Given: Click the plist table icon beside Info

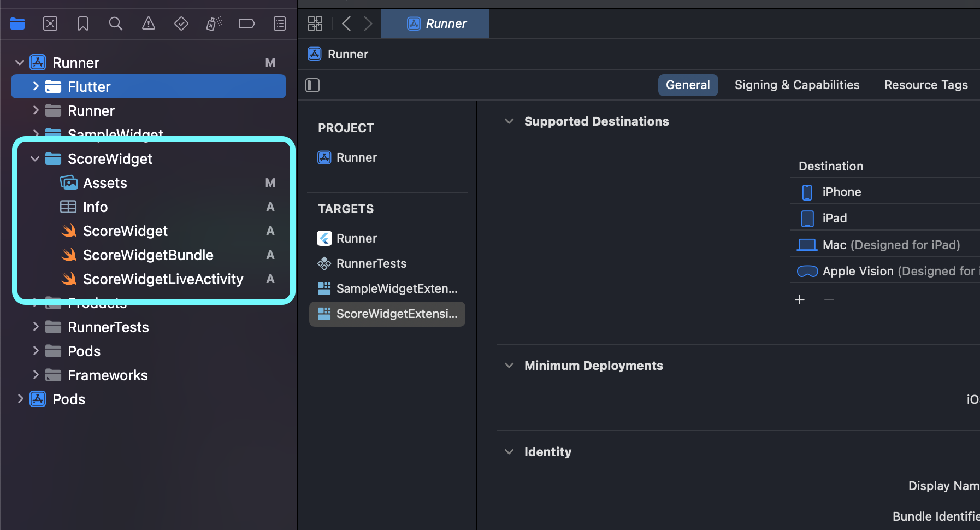Looking at the screenshot, I should pos(68,207).
